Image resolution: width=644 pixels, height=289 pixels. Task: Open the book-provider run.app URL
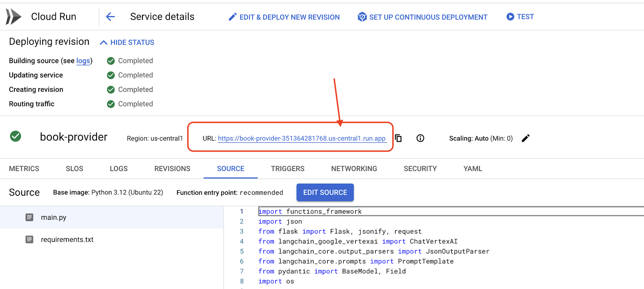point(302,138)
